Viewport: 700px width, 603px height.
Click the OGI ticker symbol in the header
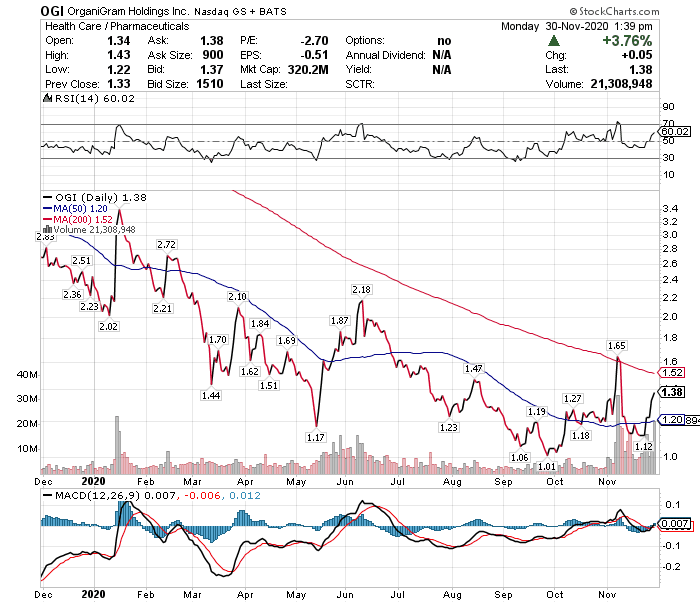pyautogui.click(x=52, y=11)
